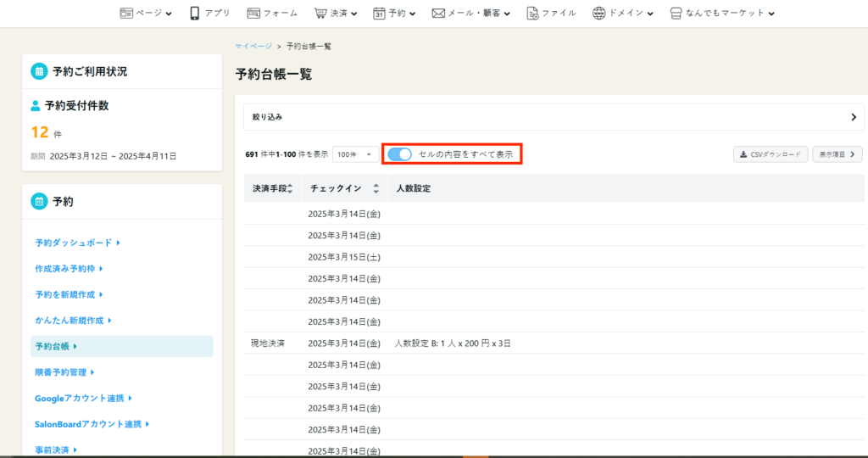Go to マイページ breadcrumb link
This screenshot has height=458, width=868.
click(x=253, y=46)
